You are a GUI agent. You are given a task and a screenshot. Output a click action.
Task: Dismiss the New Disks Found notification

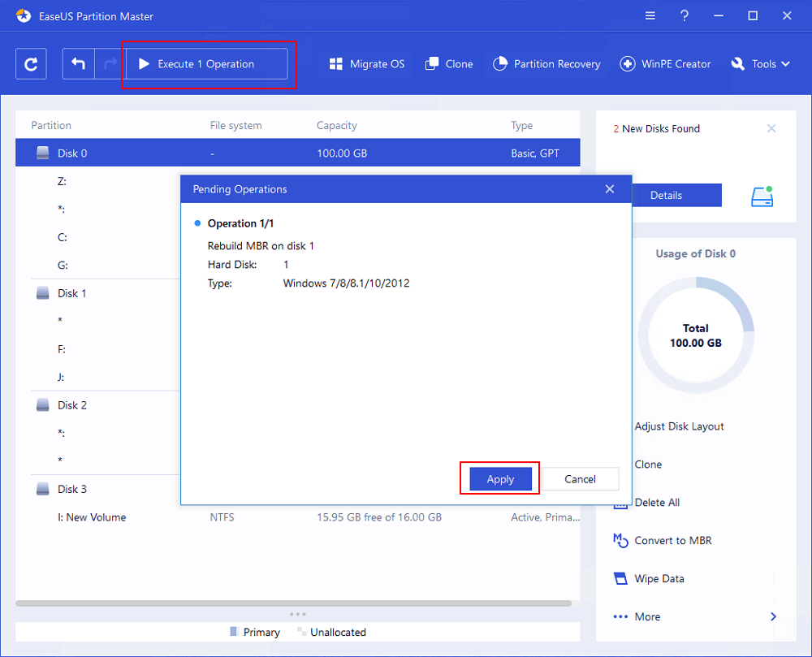(771, 128)
